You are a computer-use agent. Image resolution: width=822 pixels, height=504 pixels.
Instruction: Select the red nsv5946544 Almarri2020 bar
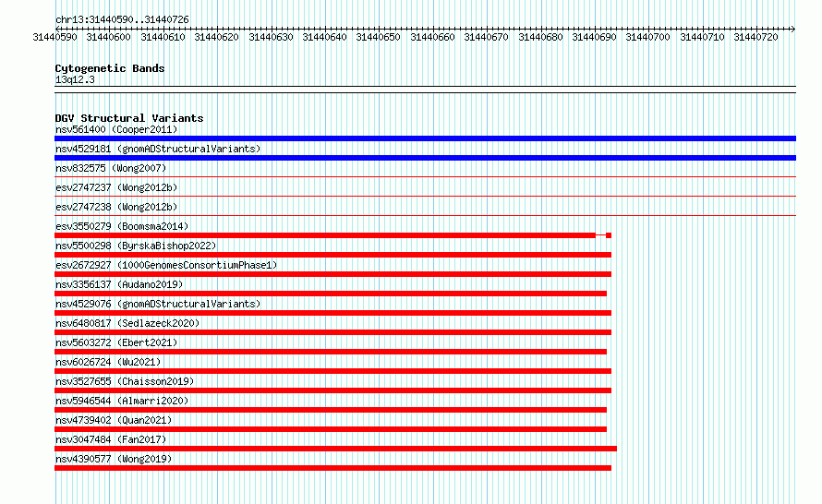click(x=331, y=410)
